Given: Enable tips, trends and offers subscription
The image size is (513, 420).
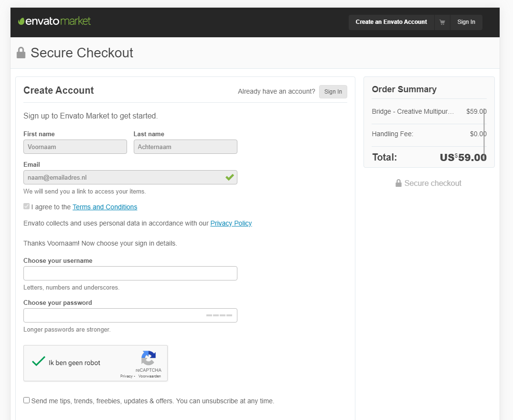Looking at the screenshot, I should tap(27, 400).
